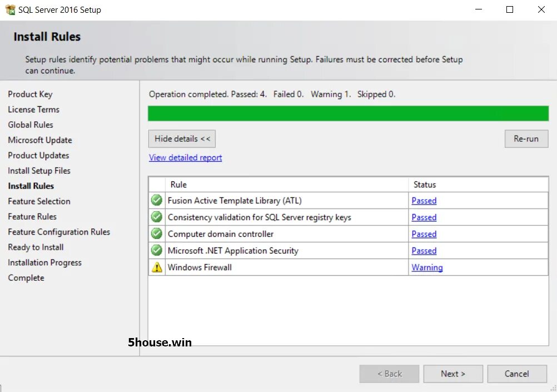Click the Rule column header
The image size is (557, 392).
tap(287, 185)
